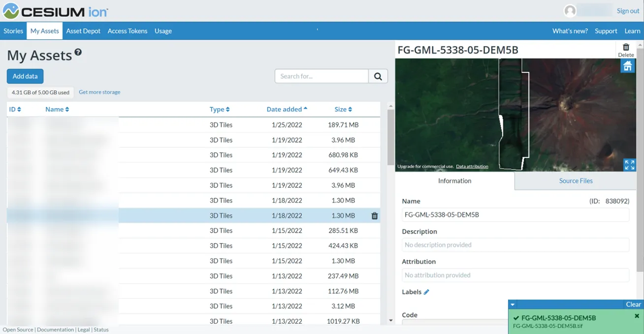
Task: Open the My Assets help question icon
Action: pyautogui.click(x=78, y=53)
